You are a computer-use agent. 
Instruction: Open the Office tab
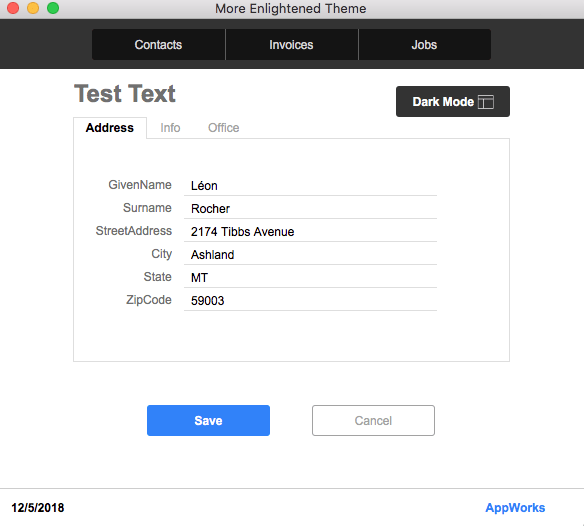[x=223, y=128]
